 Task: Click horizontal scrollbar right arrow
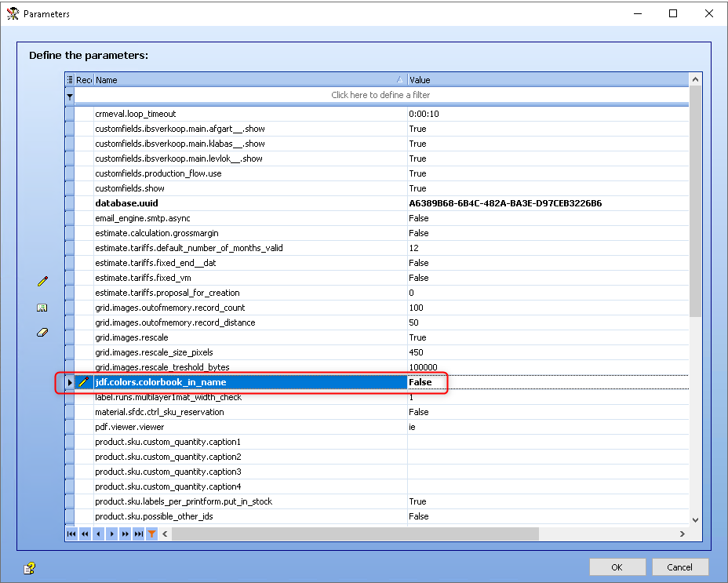[682, 534]
